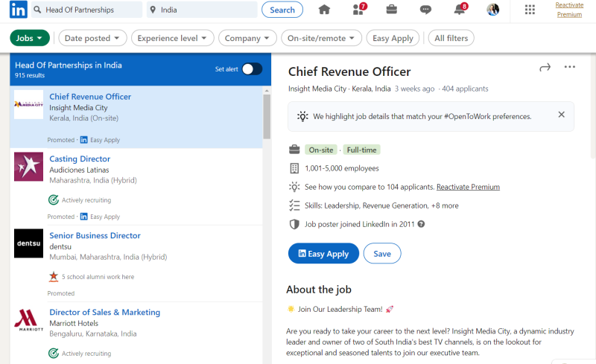Viewport: 596px width, 364px height.
Task: Click the lightbulb icon beside applicant comparison
Action: [294, 187]
